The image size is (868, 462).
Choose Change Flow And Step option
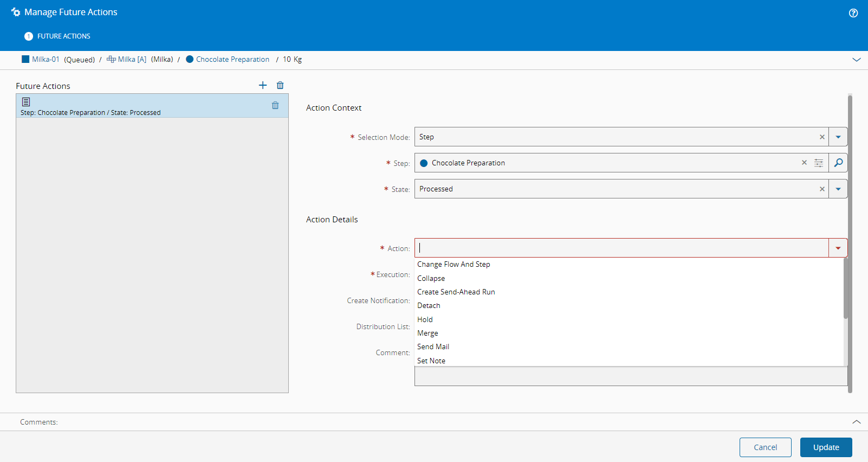454,264
